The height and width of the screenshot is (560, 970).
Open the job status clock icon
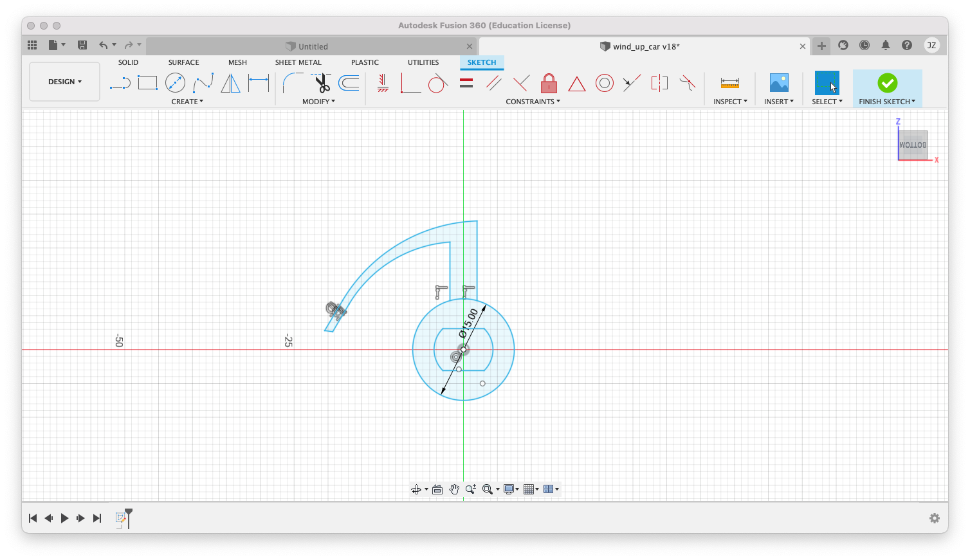865,45
